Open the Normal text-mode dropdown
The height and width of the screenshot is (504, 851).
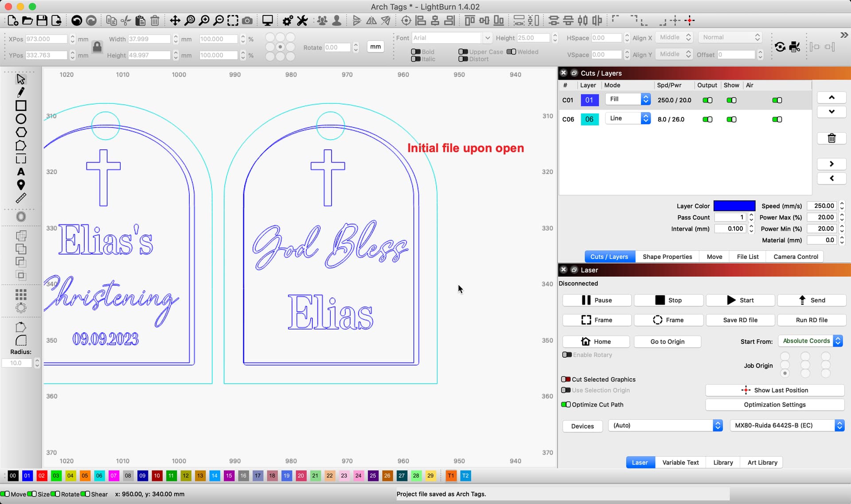tap(730, 37)
